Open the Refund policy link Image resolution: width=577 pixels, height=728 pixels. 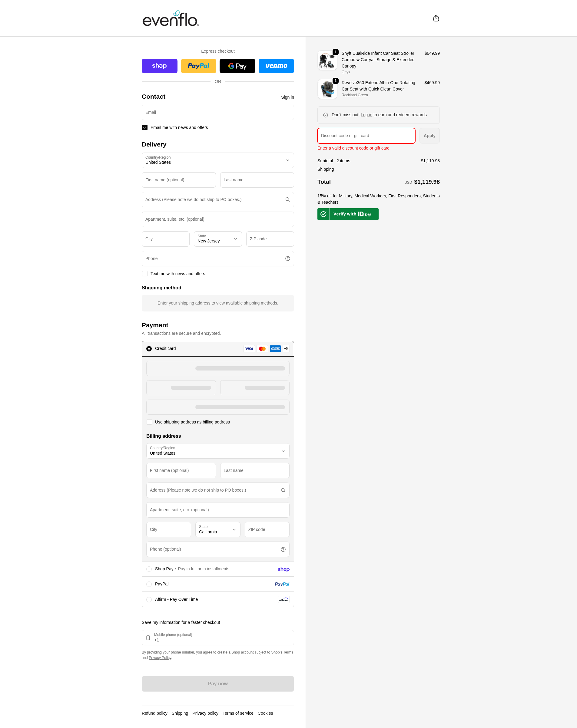pyautogui.click(x=154, y=713)
